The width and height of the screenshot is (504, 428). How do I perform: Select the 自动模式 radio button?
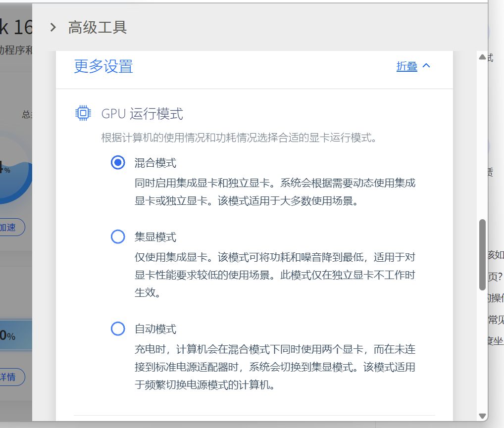(x=118, y=329)
